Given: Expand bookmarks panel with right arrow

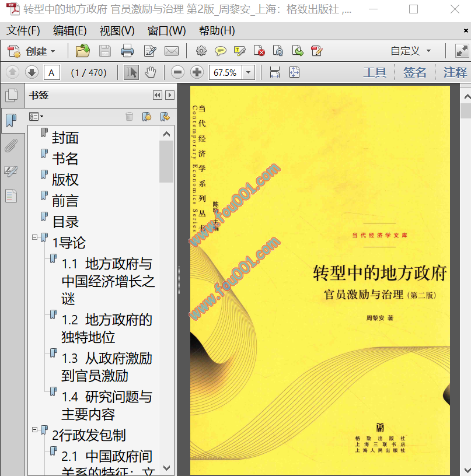Looking at the screenshot, I should [x=170, y=95].
